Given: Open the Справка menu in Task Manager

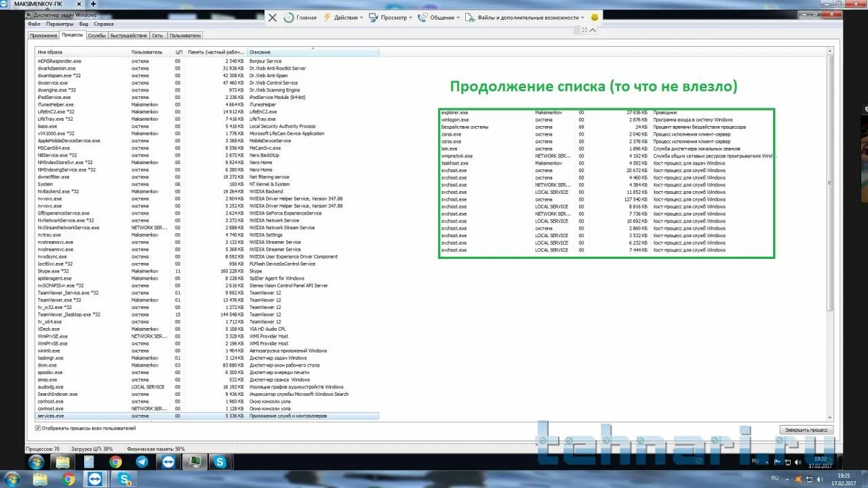Looking at the screenshot, I should click(x=104, y=24).
